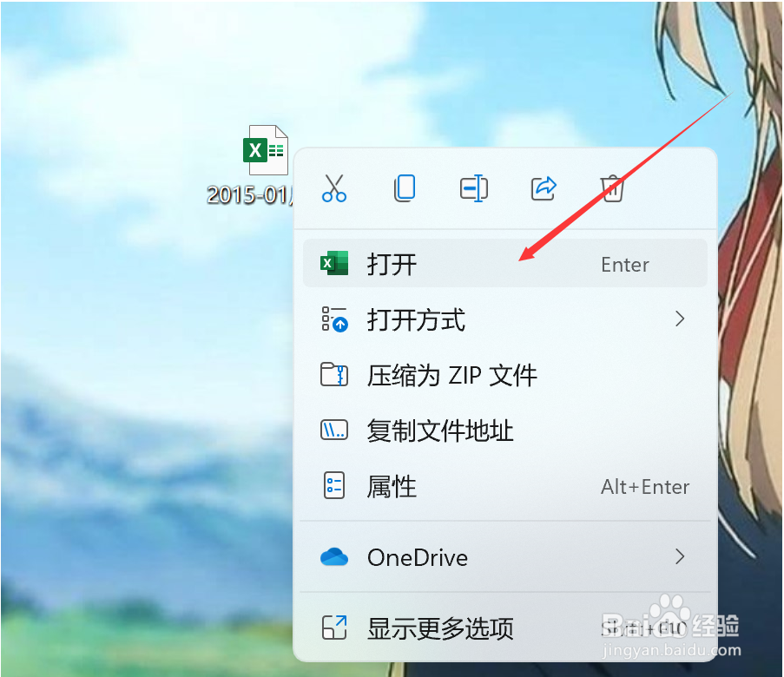Select the Excel desktop file icon
The image size is (784, 677).
pos(266,149)
